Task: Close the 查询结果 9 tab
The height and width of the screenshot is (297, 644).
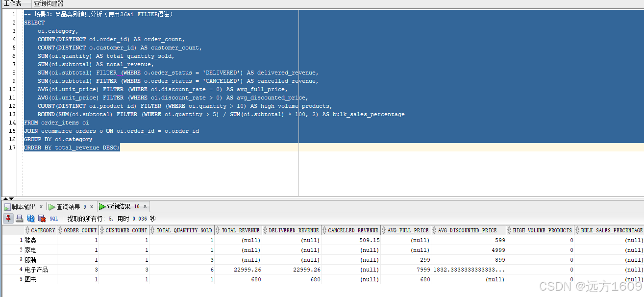Action: [92, 207]
